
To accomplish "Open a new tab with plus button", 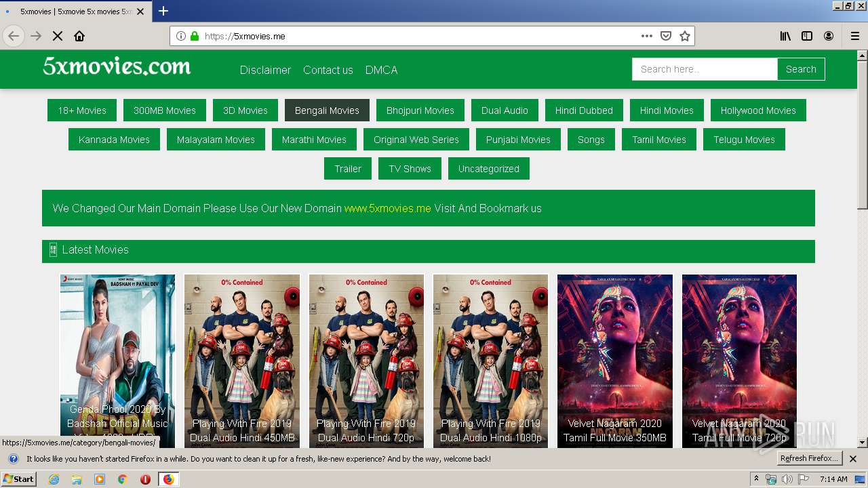I will 163,11.
